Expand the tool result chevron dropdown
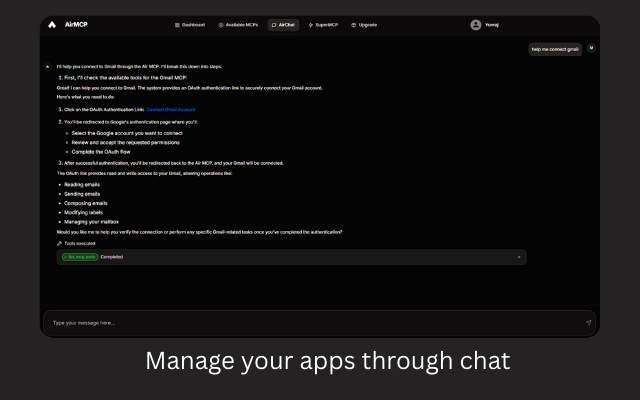Image resolution: width=640 pixels, height=400 pixels. (518, 257)
